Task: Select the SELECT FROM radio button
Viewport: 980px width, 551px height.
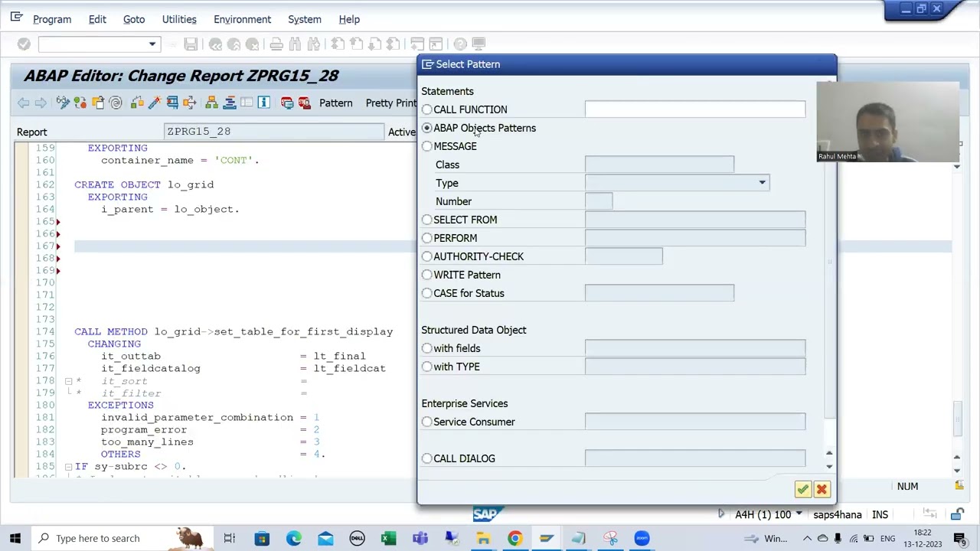Action: (x=426, y=220)
